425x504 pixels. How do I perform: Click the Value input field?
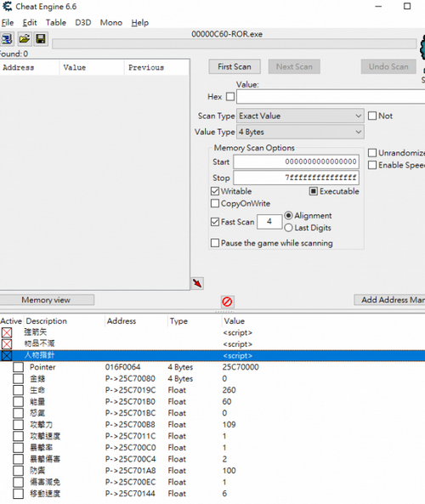click(331, 97)
